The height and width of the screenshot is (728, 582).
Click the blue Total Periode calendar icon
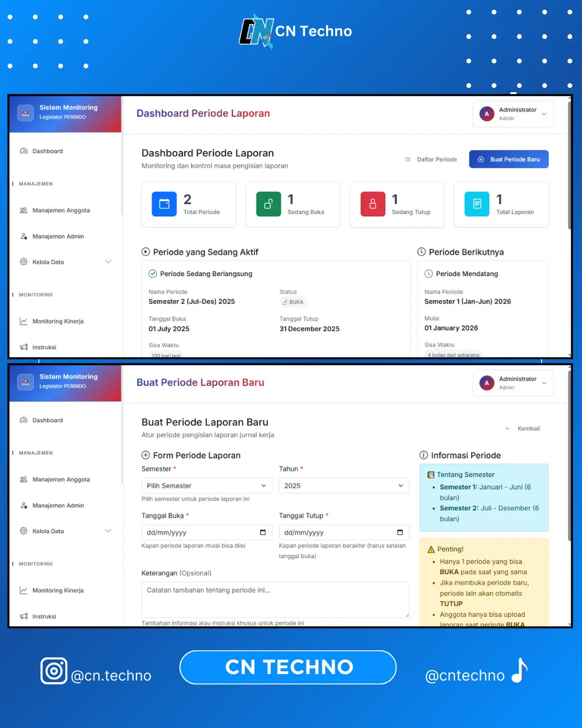164,204
